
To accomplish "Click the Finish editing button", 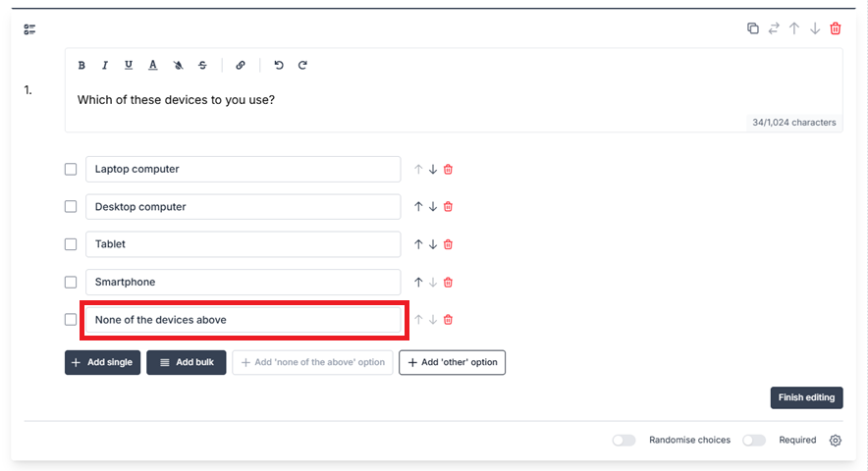I will tap(806, 397).
